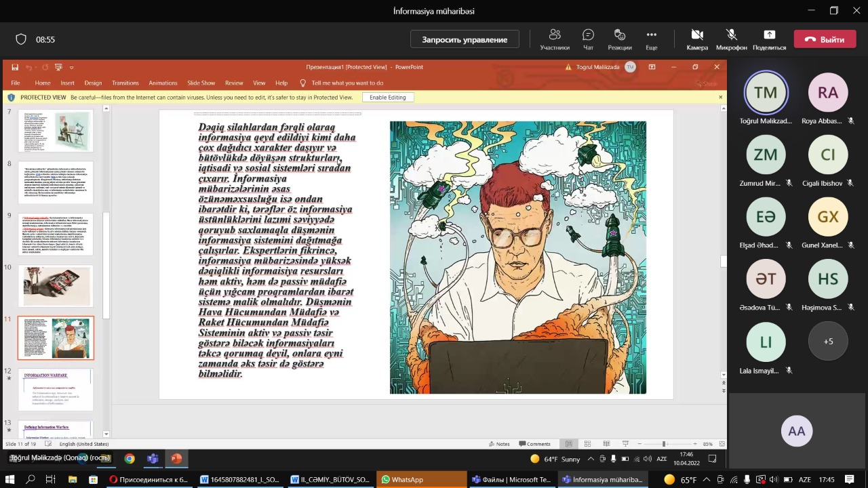Click the PowerPoint Save icon
The height and width of the screenshot is (488, 868).
[15, 67]
